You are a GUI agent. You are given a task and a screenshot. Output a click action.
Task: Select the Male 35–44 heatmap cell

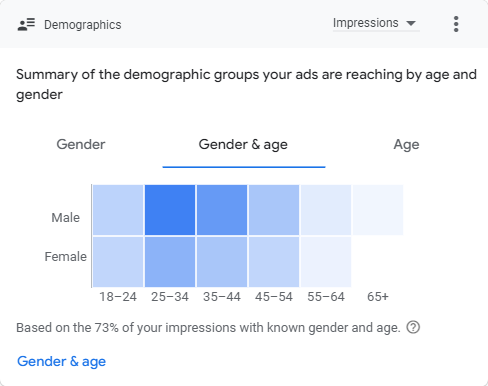pos(222,210)
